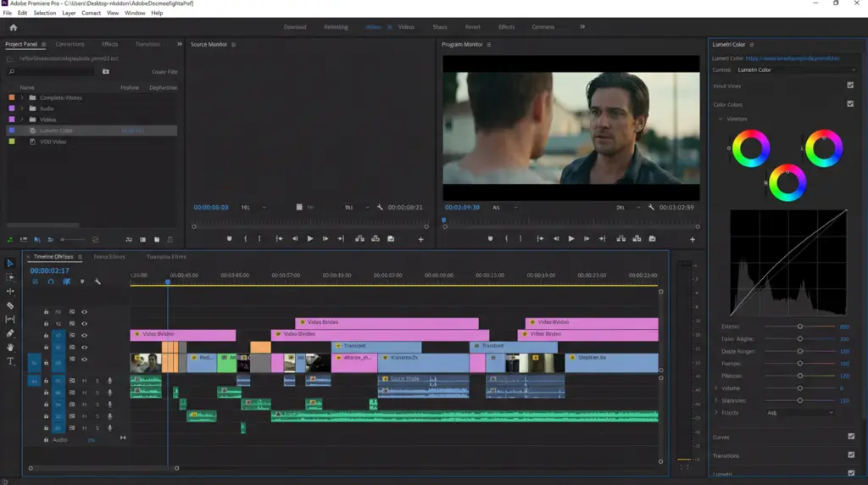This screenshot has width=868, height=485.
Task: Select Lumetri Color item in project list
Action: pyautogui.click(x=92, y=131)
